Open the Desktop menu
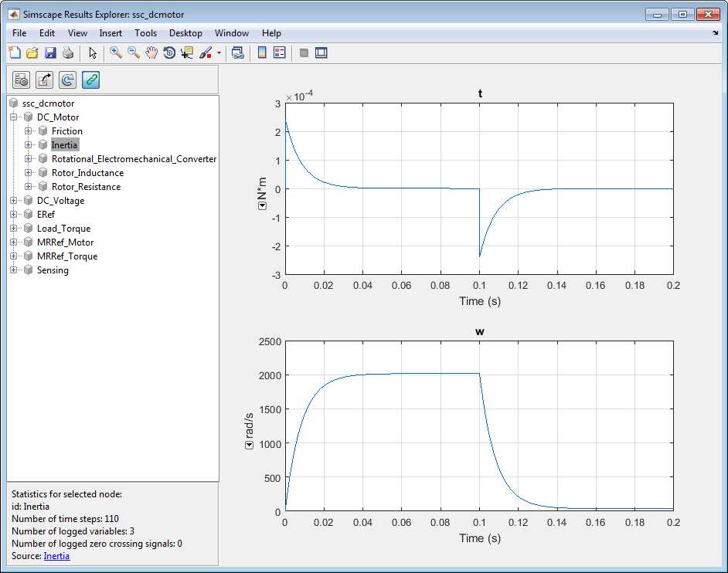Screen dimensions: 728x573 (x=185, y=33)
